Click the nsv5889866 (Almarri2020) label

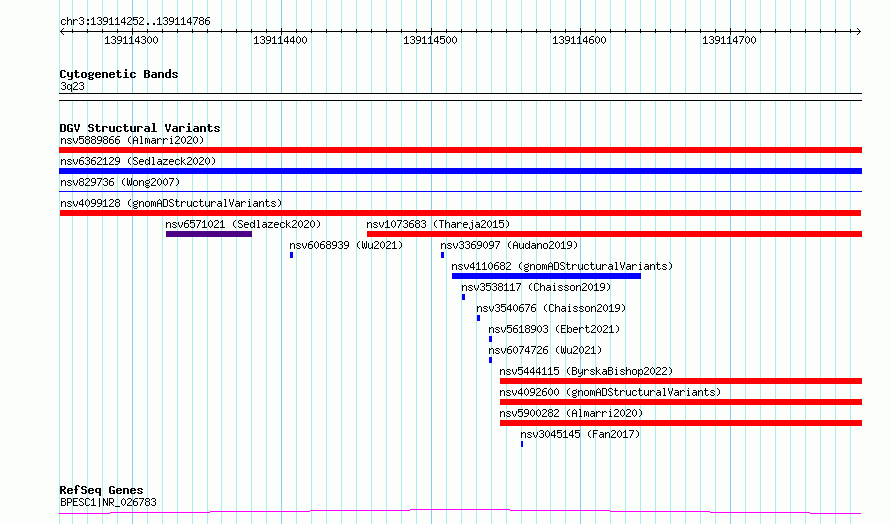click(132, 140)
